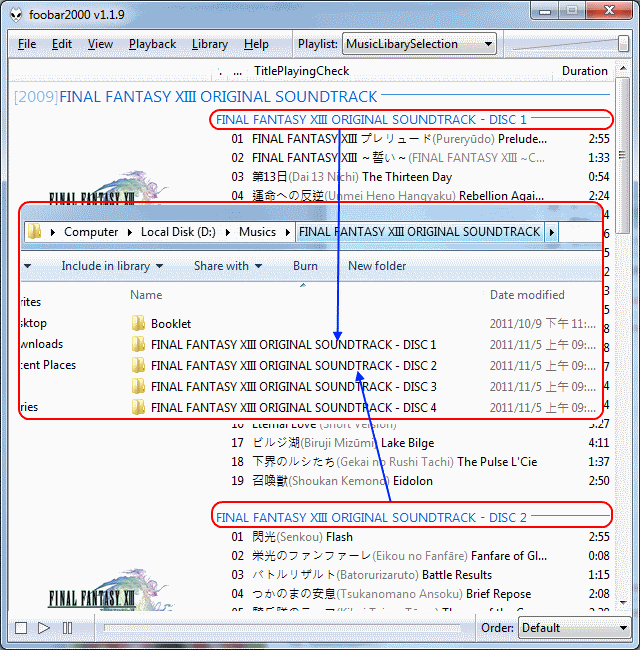Click the Booklet folder icon
640x650 pixels.
pyautogui.click(x=138, y=323)
